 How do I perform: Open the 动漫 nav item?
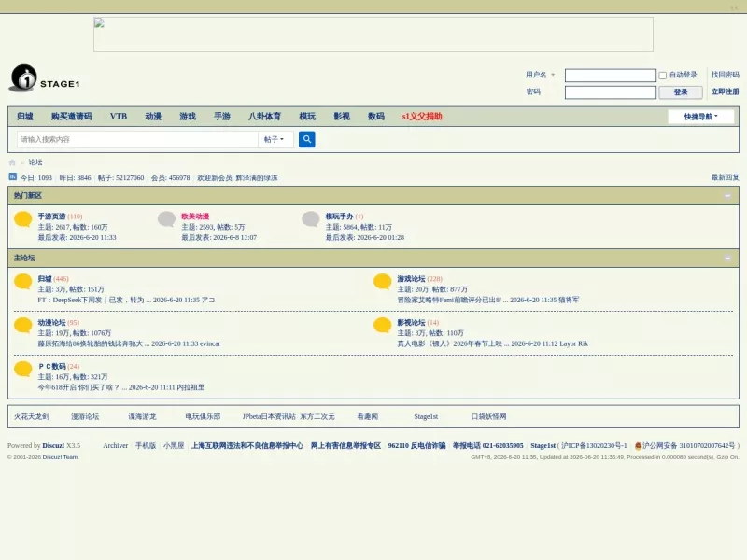coord(153,116)
